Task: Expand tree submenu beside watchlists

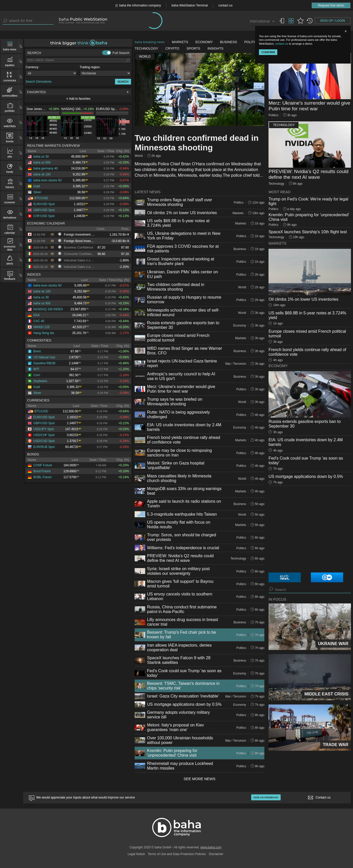Action: pyautogui.click(x=21, y=122)
